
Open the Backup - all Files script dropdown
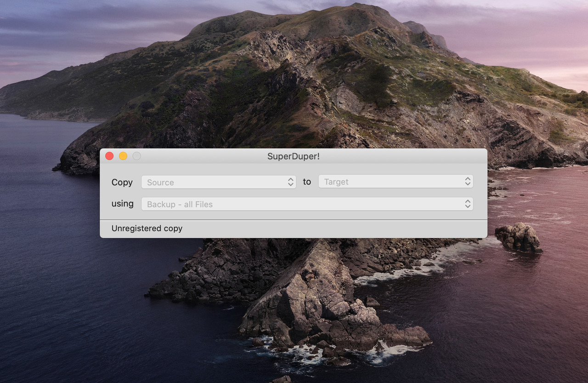307,204
